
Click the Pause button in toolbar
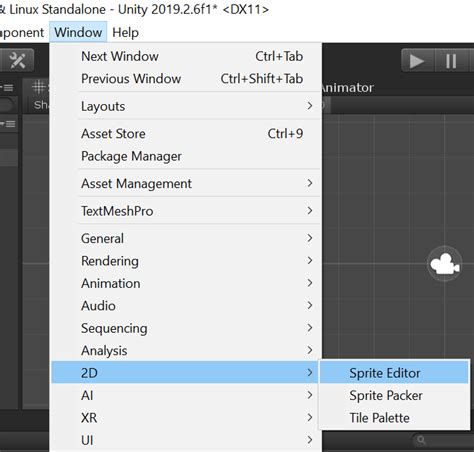pos(451,61)
